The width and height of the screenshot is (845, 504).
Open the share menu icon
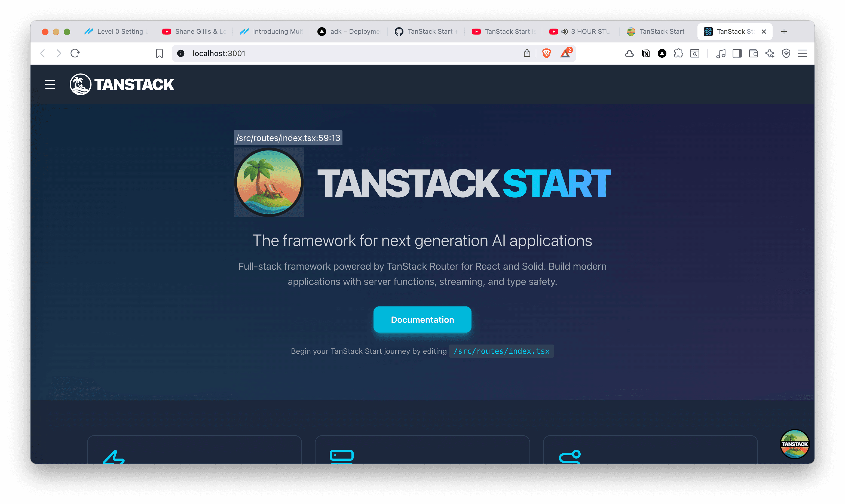[x=527, y=53]
